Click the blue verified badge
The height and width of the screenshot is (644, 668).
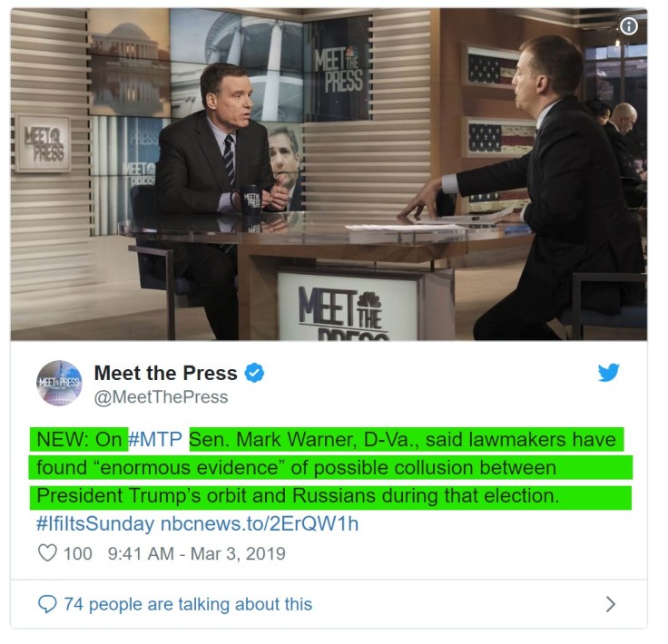pyautogui.click(x=254, y=373)
